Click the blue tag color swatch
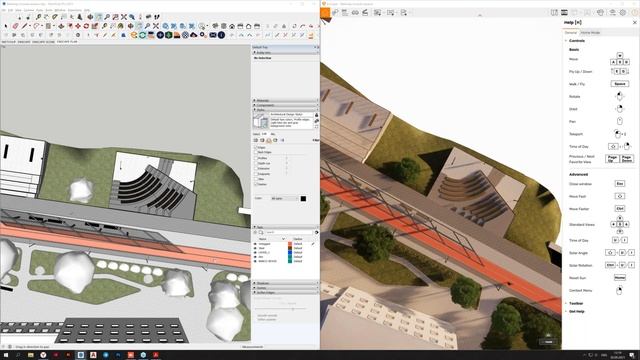 click(290, 253)
